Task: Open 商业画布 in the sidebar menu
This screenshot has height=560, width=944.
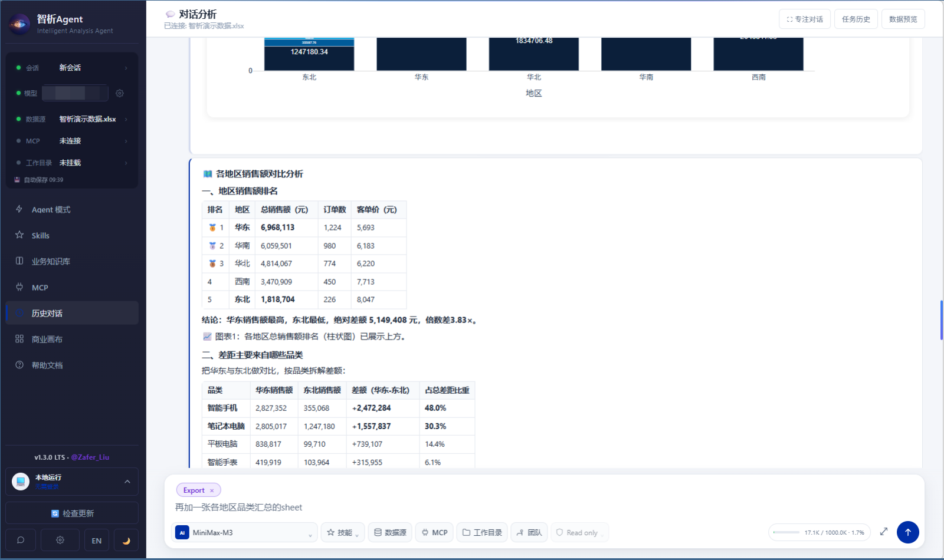Action: click(x=72, y=339)
